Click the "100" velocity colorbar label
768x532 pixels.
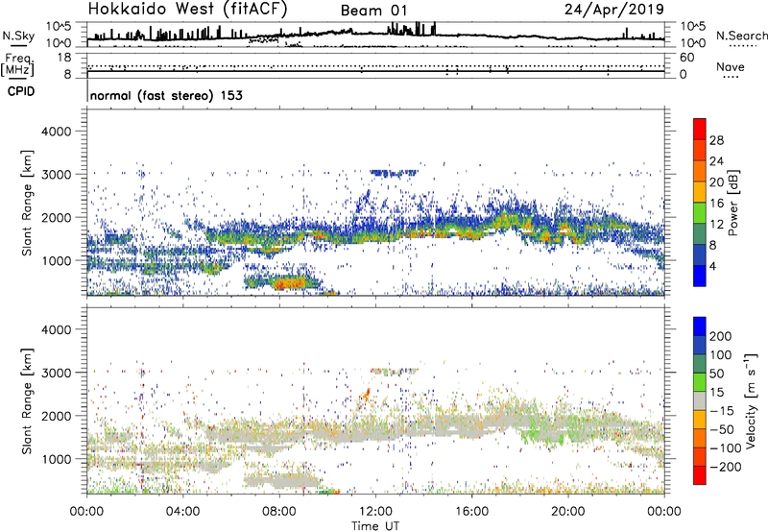pos(721,355)
